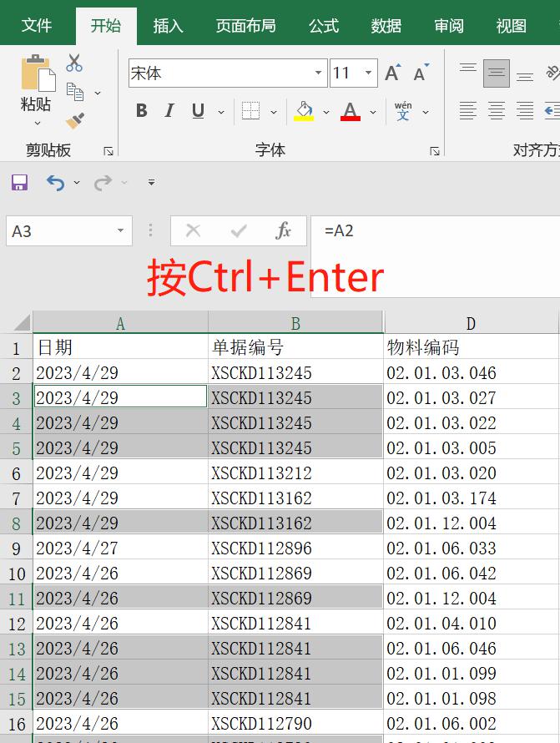This screenshot has width=560, height=743.
Task: Set middle vertical alignment
Action: pos(496,73)
